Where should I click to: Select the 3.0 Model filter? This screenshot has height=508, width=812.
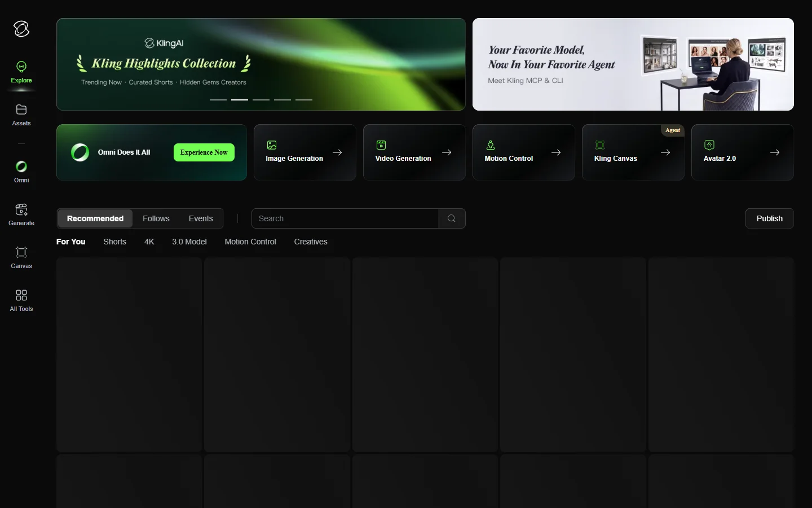click(189, 242)
